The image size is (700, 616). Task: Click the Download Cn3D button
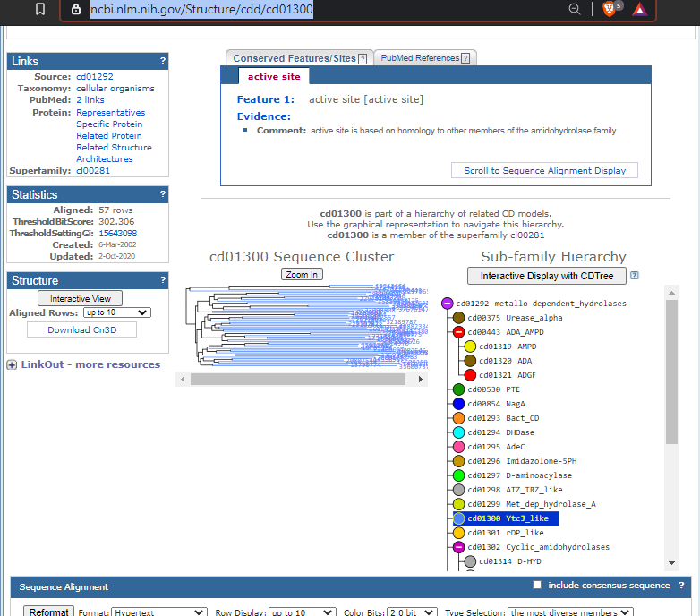[x=81, y=329]
